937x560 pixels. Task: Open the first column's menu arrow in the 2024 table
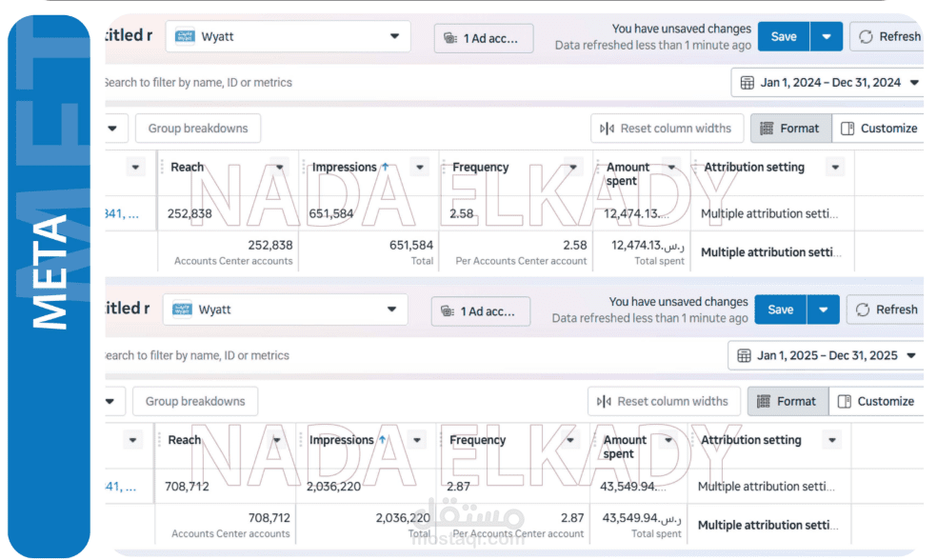click(135, 168)
